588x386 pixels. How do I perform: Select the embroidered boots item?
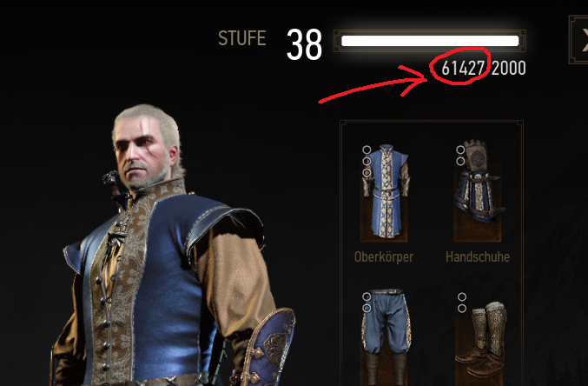(x=481, y=341)
